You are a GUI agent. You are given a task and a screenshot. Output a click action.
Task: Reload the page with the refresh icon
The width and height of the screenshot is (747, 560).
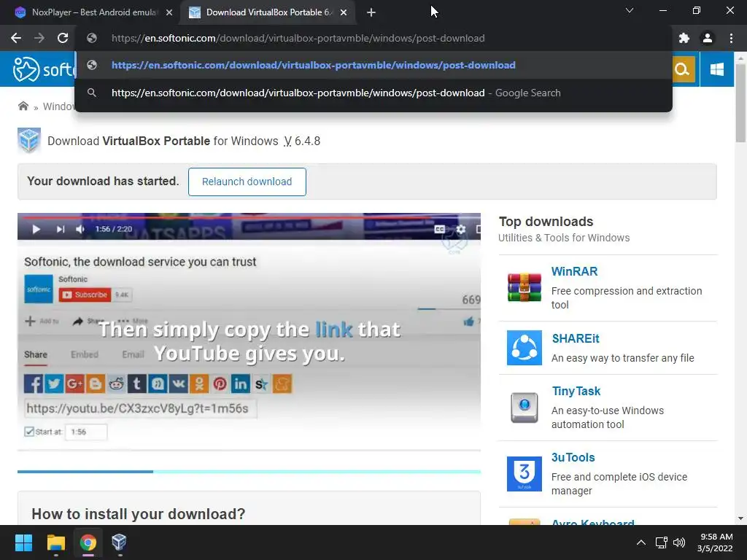(63, 38)
